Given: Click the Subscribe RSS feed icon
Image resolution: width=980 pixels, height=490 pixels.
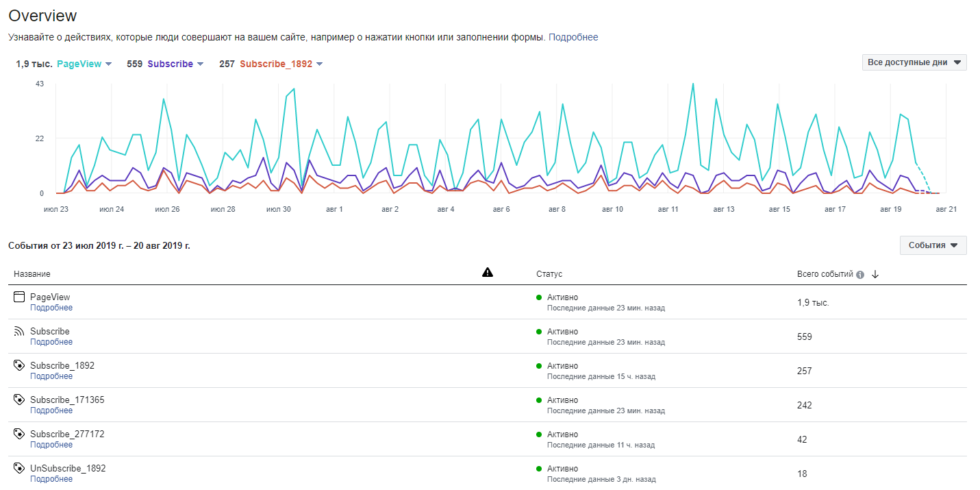Looking at the screenshot, I should tap(19, 332).
